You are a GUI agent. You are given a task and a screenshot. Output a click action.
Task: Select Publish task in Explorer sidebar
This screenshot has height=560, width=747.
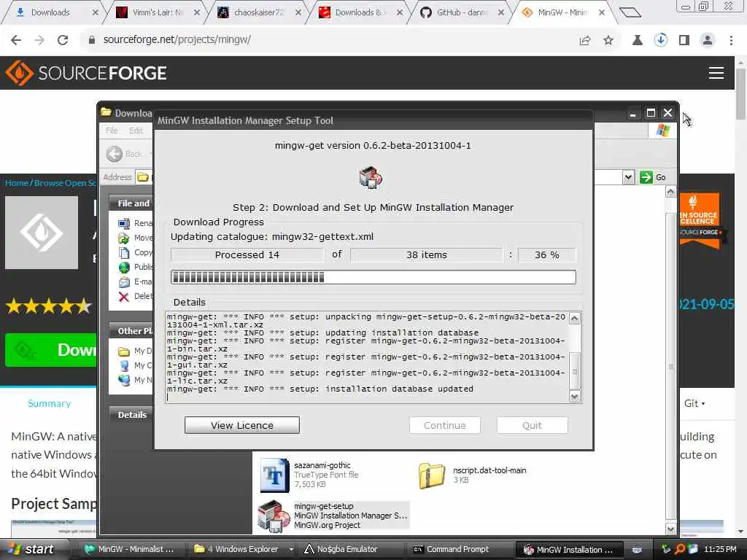point(136,267)
